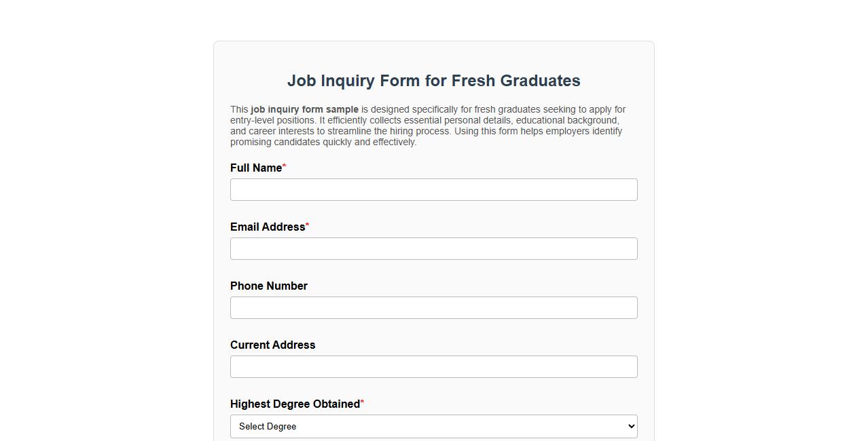The image size is (868, 441).
Task: Click the Phone Number label
Action: pos(268,286)
